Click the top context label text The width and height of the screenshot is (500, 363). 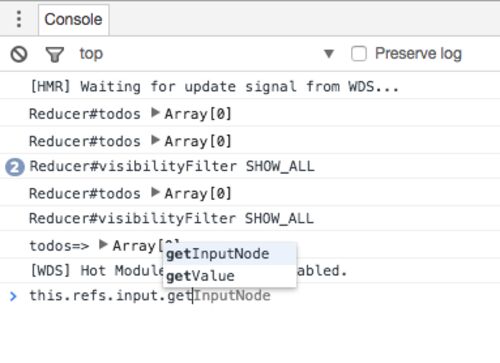(x=91, y=54)
